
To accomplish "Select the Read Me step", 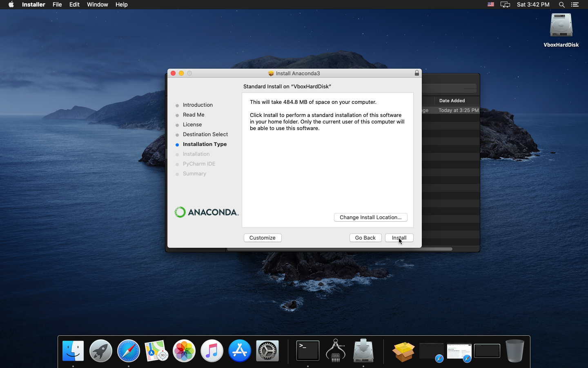I will (194, 114).
